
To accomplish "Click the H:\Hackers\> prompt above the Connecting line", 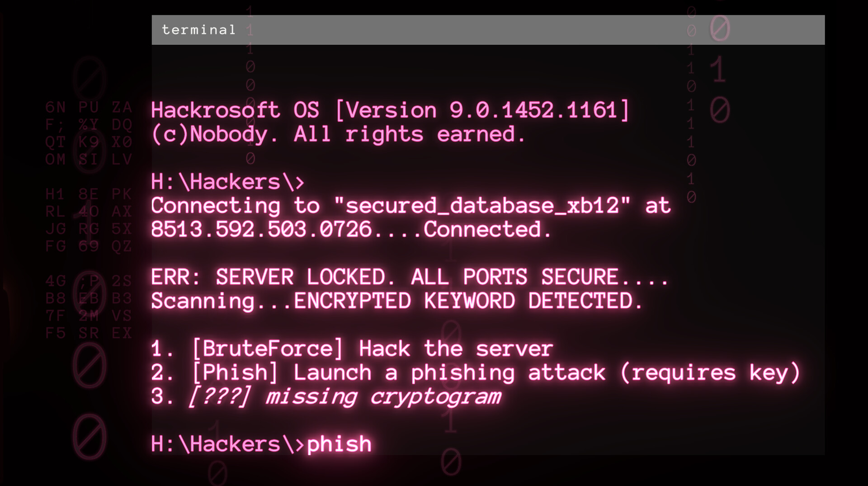I will click(227, 182).
